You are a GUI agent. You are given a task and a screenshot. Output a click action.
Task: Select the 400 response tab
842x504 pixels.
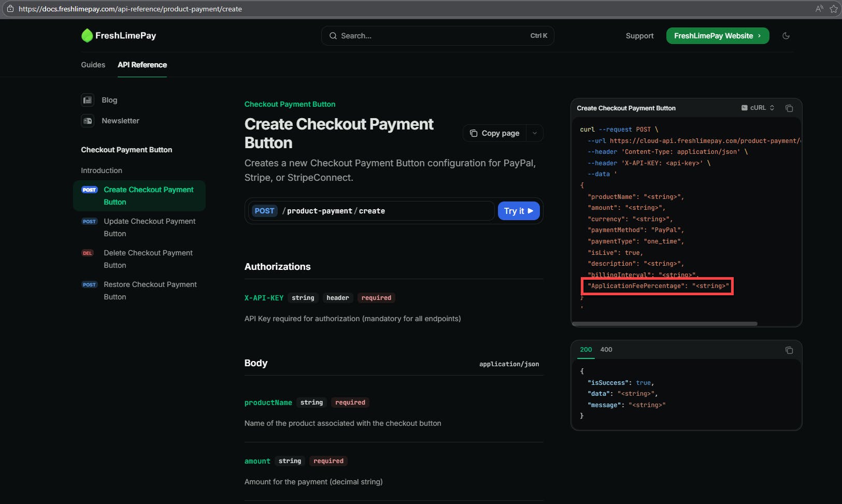coord(606,350)
